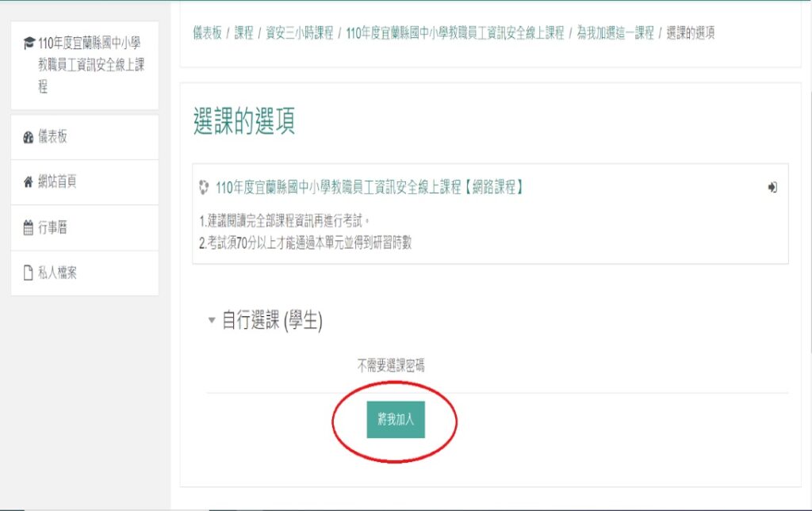Click the course icon left of the 網路課程 title
812x511 pixels.
click(x=204, y=187)
